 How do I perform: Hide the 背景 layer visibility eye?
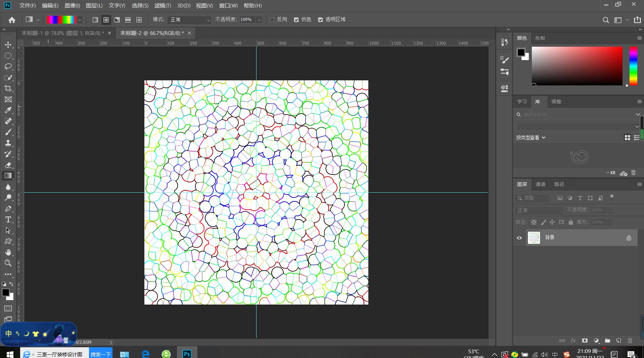519,238
